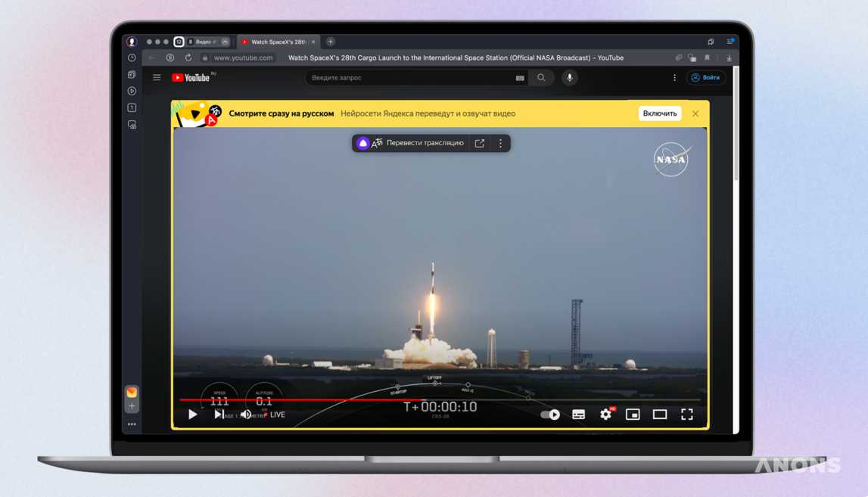Open video settings gear
The height and width of the screenshot is (497, 868).
(606, 414)
